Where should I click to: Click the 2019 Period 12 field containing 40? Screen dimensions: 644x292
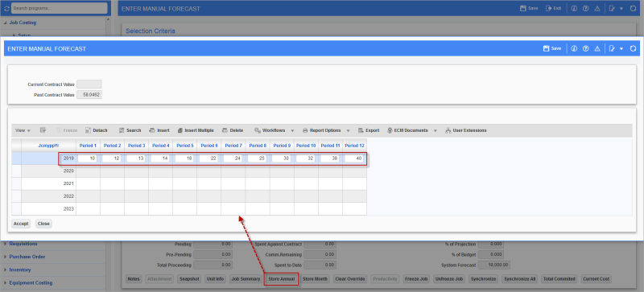click(x=354, y=158)
